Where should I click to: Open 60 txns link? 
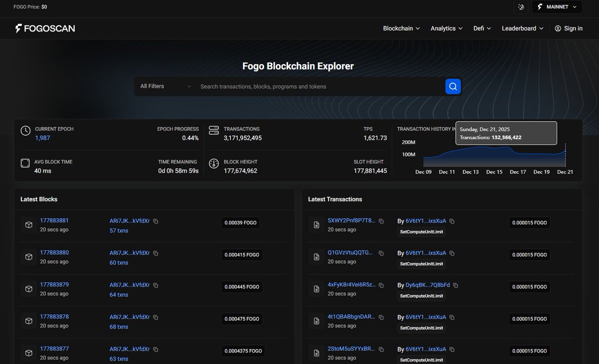pos(119,262)
